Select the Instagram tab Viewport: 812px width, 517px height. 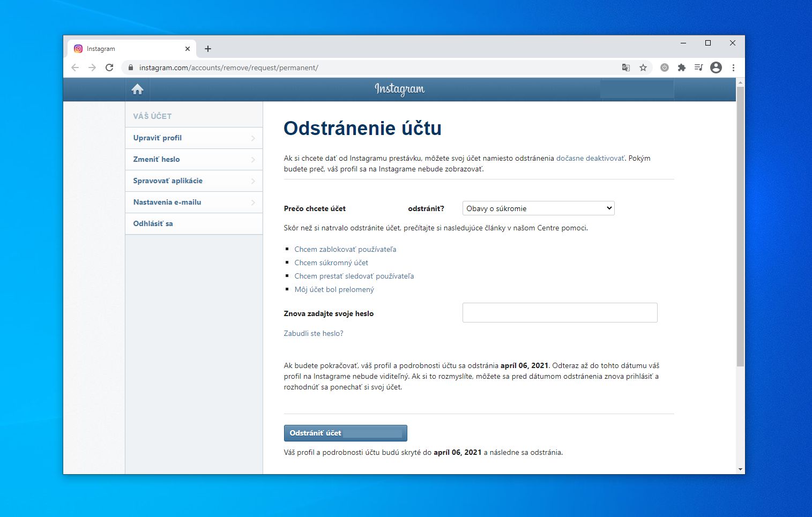pos(132,49)
